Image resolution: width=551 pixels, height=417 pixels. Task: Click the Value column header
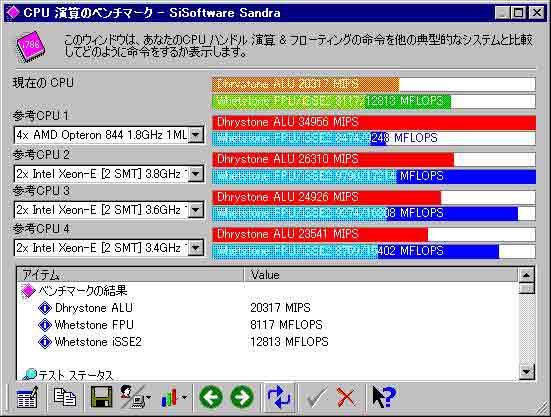point(381,275)
